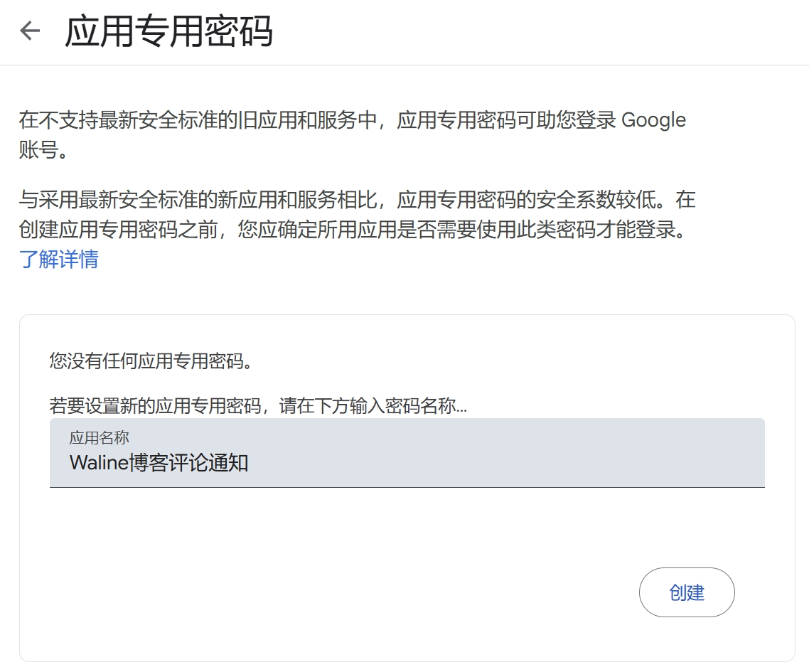
Task: Click the 应用名称 field label
Action: tap(99, 437)
